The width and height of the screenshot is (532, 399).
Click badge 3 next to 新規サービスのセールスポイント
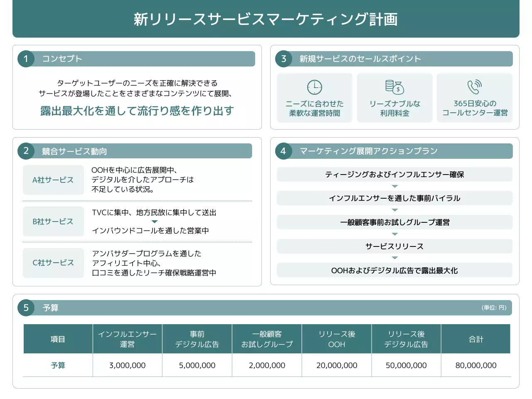click(283, 59)
